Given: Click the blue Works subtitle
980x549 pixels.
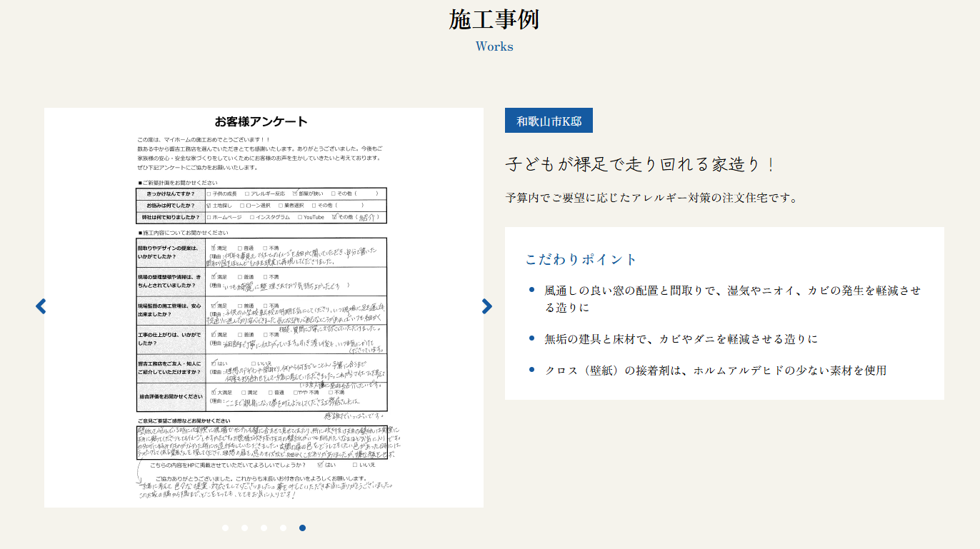Looking at the screenshot, I should pyautogui.click(x=494, y=46).
